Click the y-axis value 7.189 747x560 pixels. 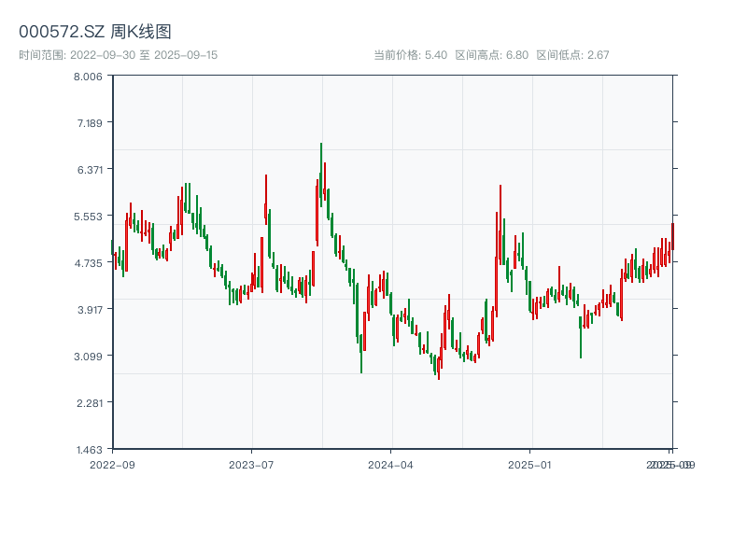(x=90, y=123)
